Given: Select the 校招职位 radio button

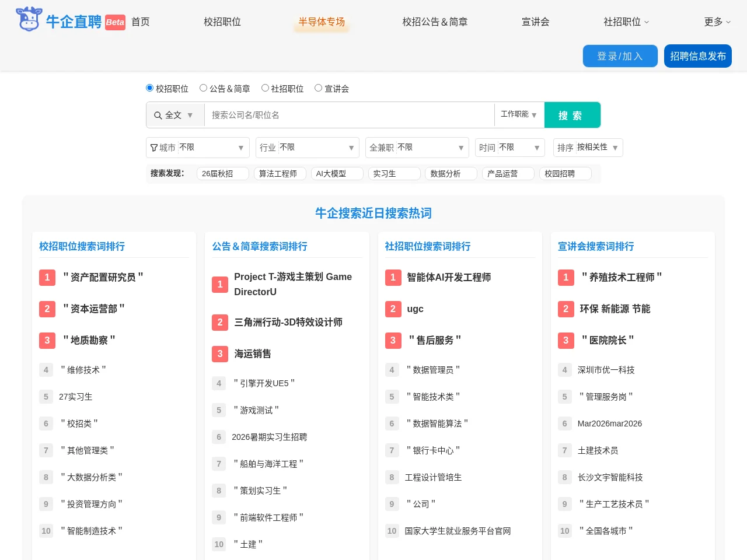Looking at the screenshot, I should coord(149,88).
